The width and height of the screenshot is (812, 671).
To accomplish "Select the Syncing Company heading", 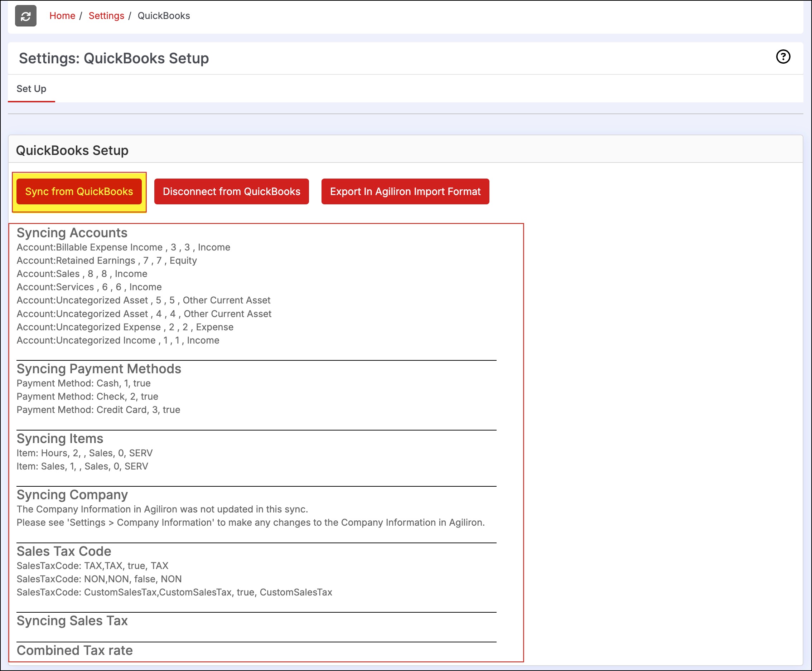I will coord(72,495).
